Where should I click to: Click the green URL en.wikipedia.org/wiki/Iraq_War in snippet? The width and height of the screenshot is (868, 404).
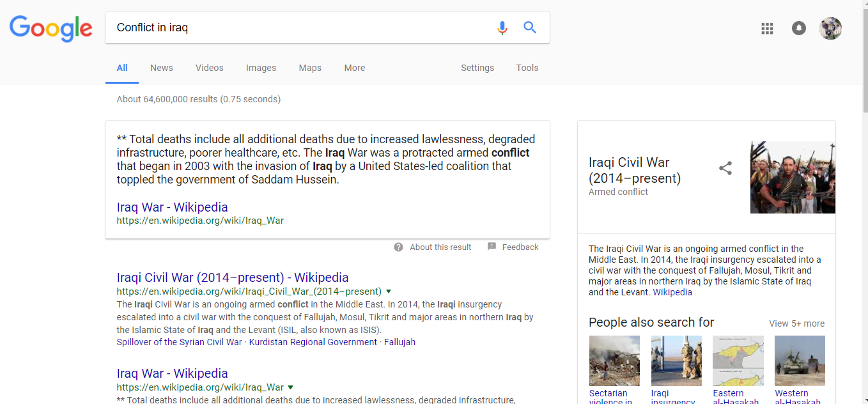(x=200, y=221)
